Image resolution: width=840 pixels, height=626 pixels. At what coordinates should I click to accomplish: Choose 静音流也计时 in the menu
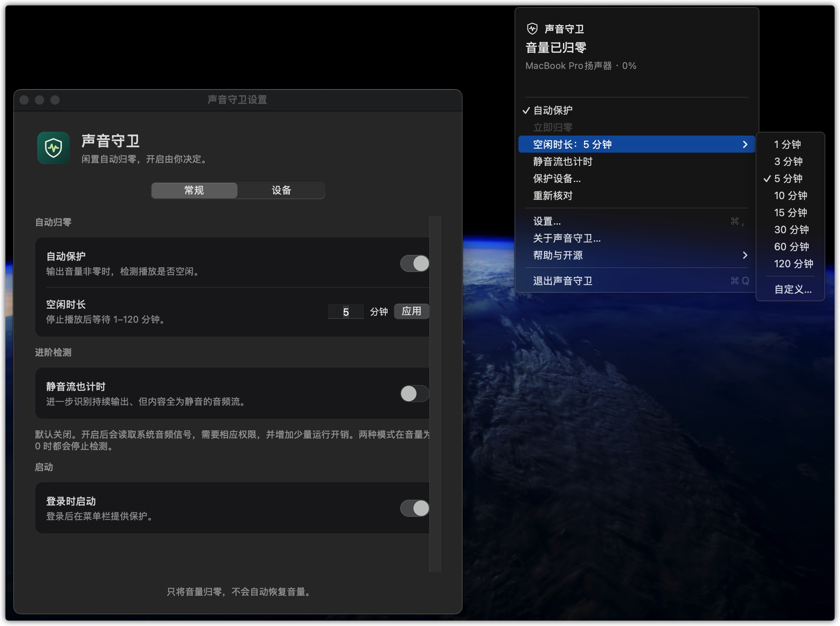point(636,162)
